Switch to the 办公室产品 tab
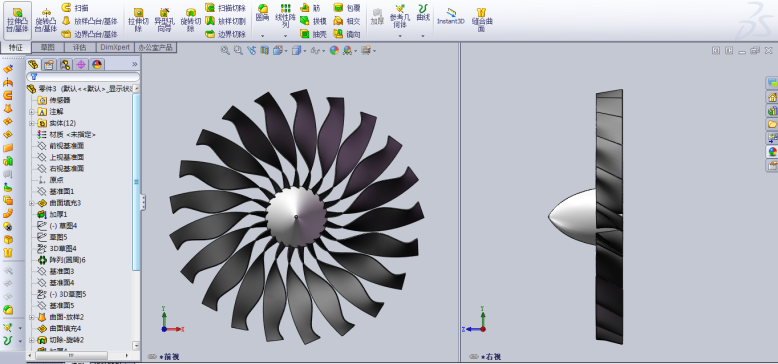This screenshot has width=778, height=364. [156, 48]
